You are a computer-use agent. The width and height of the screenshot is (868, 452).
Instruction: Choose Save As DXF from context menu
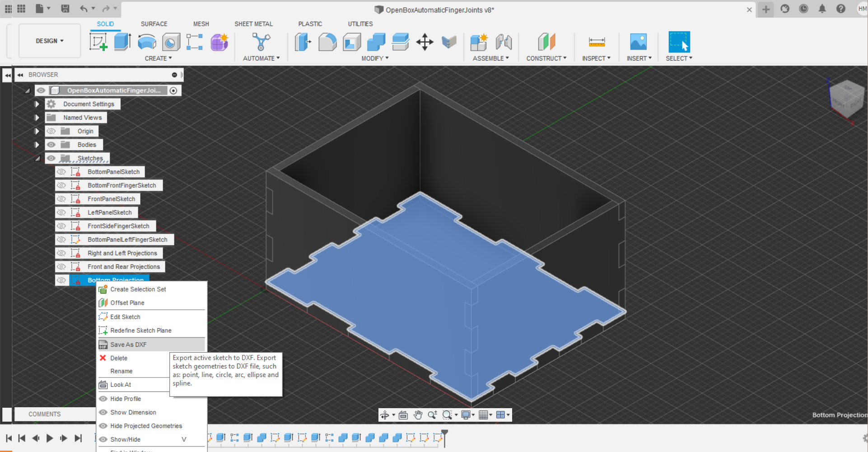pyautogui.click(x=151, y=344)
